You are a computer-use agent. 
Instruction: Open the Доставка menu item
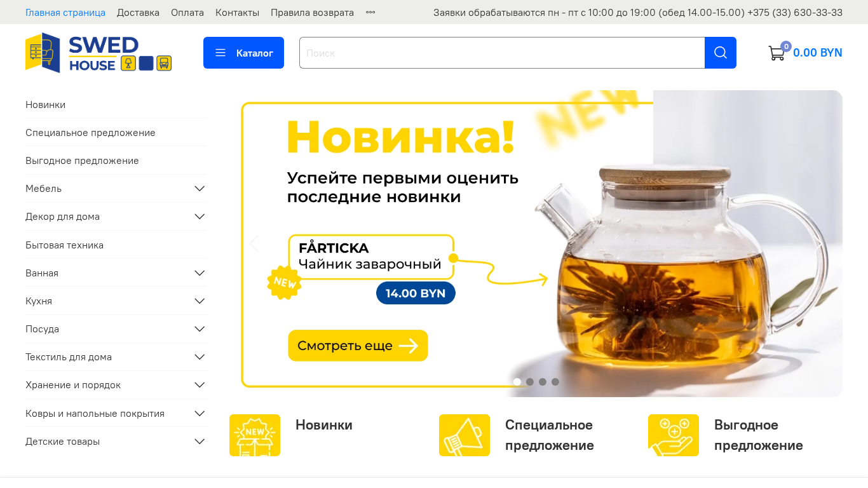(x=138, y=13)
